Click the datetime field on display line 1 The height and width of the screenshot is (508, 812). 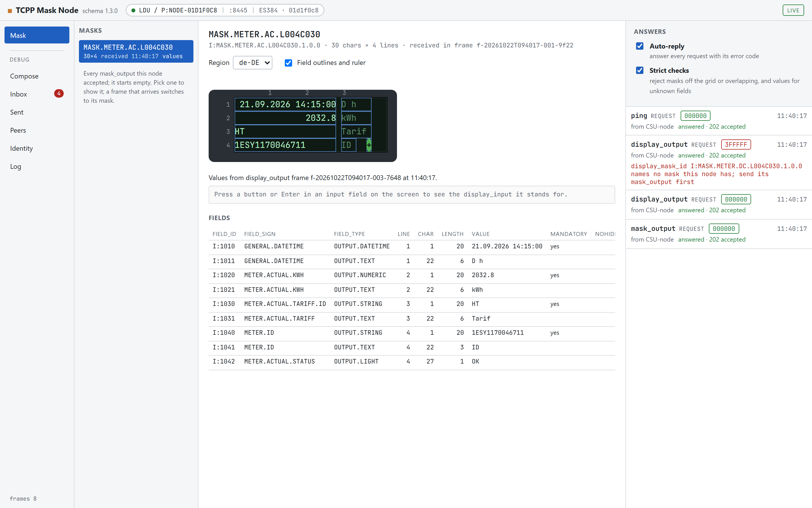coord(285,104)
